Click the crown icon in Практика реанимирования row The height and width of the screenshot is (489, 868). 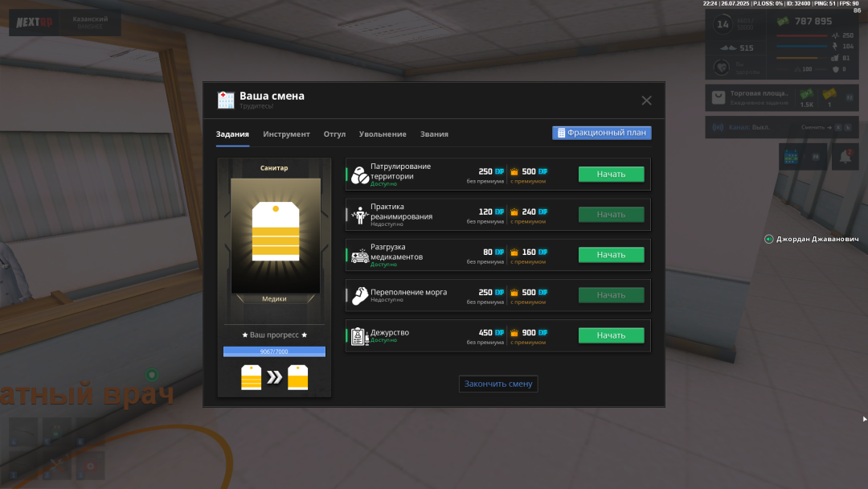(514, 212)
